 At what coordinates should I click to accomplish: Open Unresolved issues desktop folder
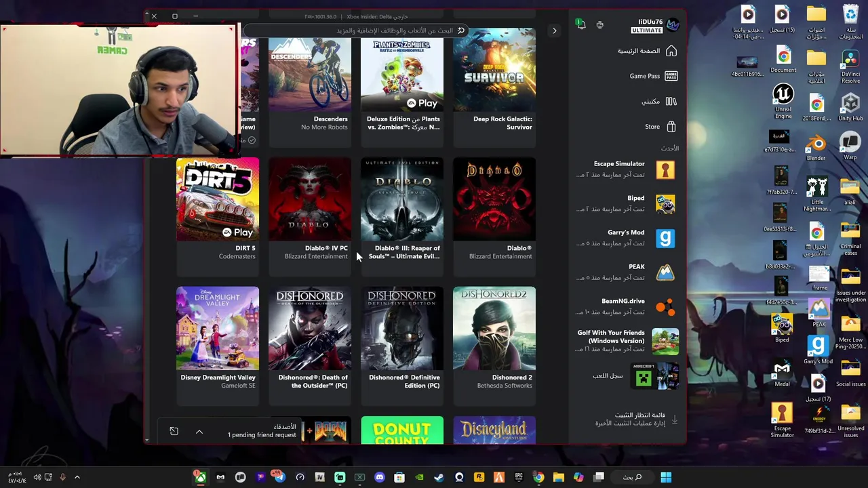pos(850,421)
